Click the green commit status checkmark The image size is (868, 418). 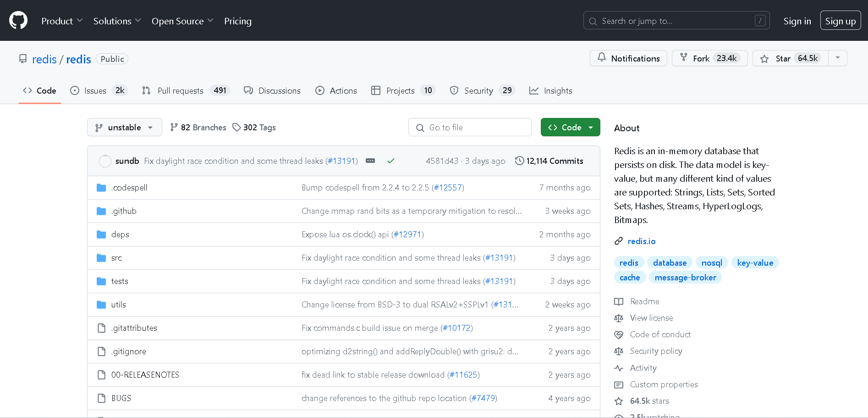pos(391,161)
